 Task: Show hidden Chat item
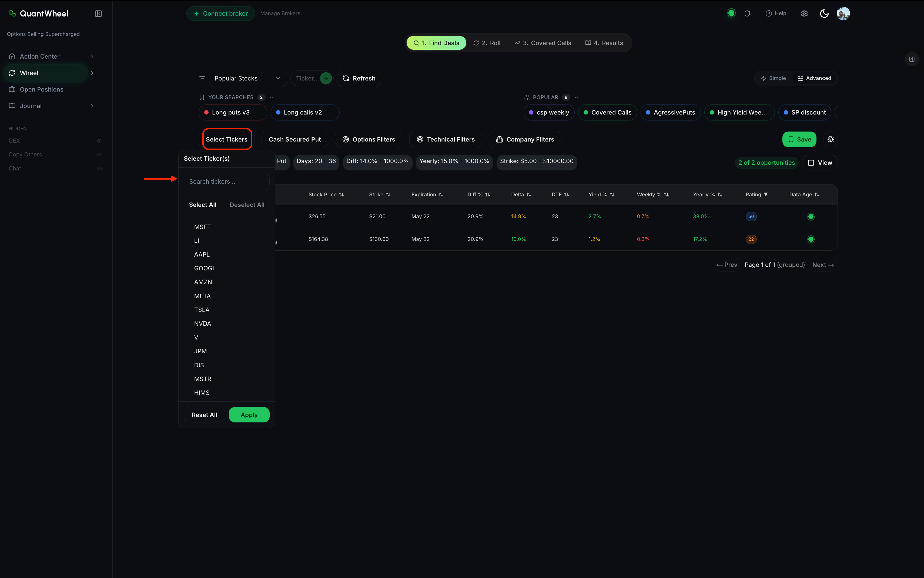(99, 169)
